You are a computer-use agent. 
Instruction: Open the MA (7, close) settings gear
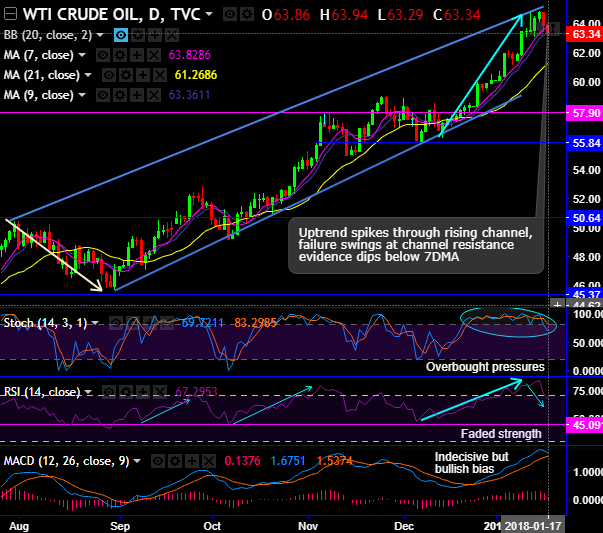120,55
